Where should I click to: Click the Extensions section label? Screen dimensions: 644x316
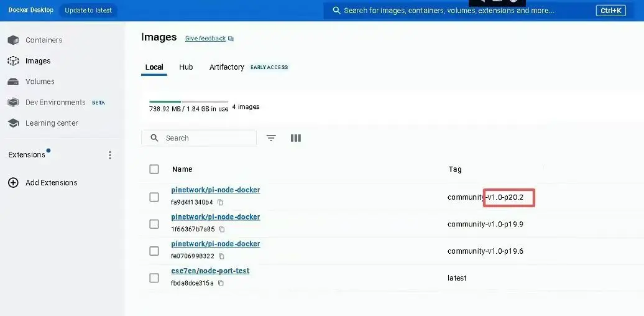(x=27, y=155)
